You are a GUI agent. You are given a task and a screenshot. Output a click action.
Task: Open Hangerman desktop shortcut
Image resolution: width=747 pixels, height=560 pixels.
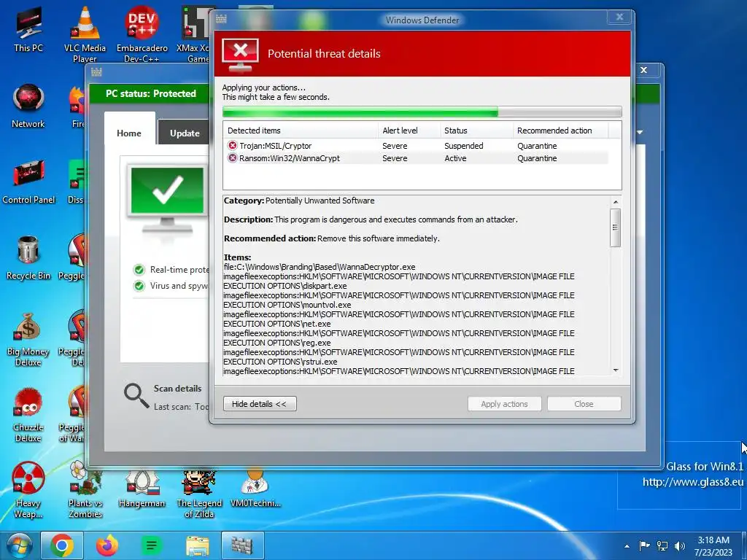click(142, 486)
